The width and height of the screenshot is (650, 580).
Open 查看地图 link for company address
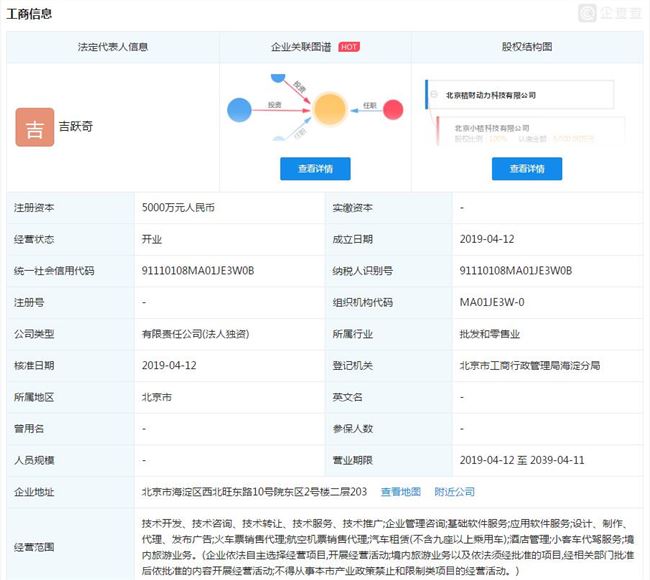(x=400, y=492)
